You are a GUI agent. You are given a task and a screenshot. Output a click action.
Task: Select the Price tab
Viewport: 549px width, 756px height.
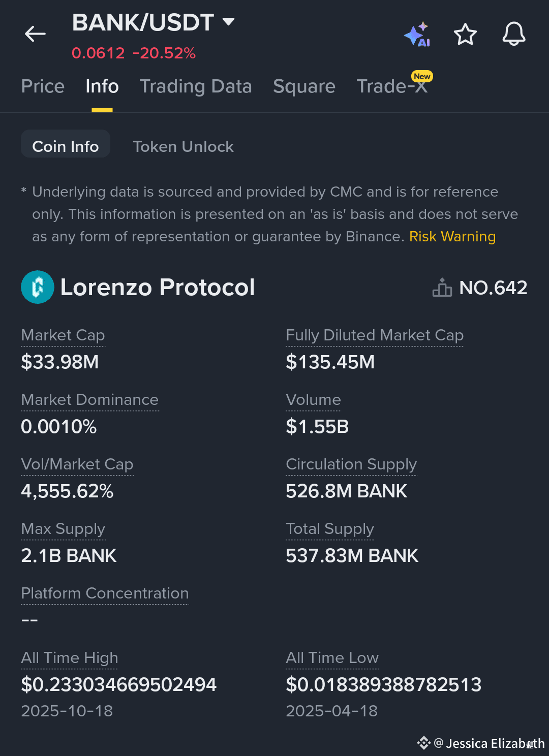click(x=43, y=86)
